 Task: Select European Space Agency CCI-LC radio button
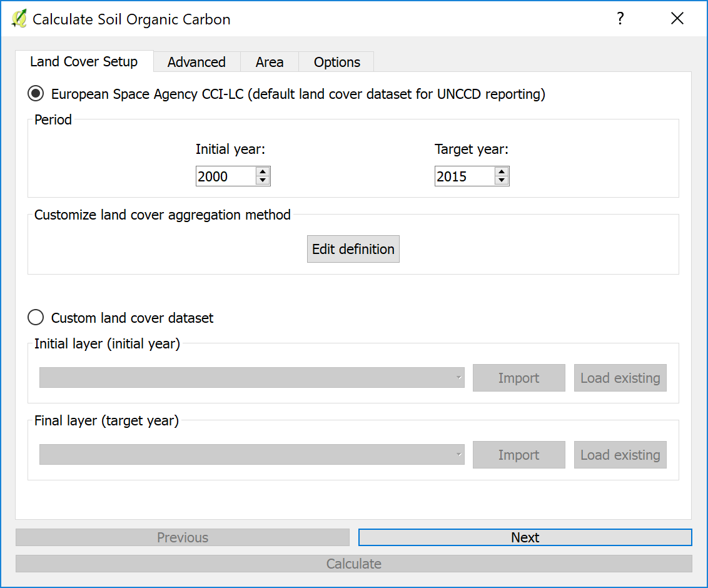[x=36, y=94]
